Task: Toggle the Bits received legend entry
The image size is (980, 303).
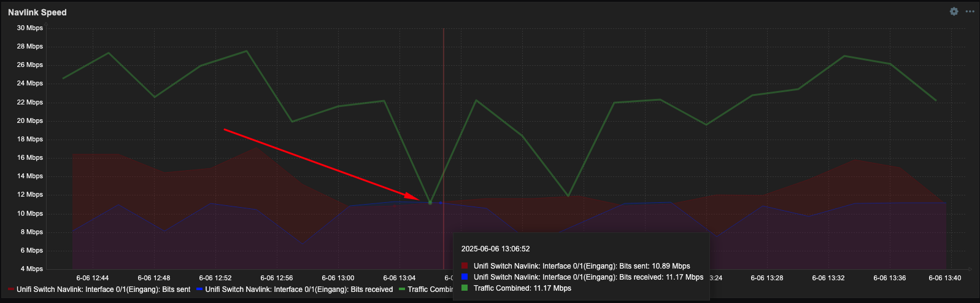Action: click(x=295, y=289)
